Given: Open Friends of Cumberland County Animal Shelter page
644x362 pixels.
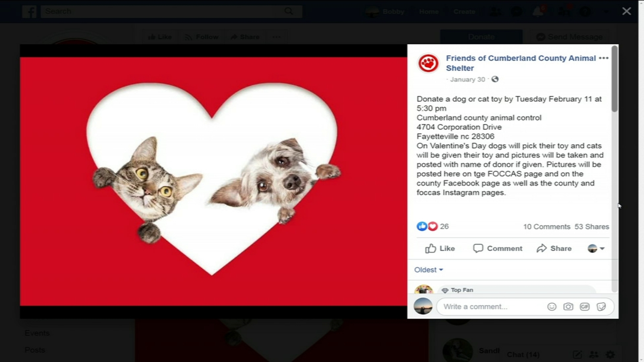Looking at the screenshot, I should 521,63.
